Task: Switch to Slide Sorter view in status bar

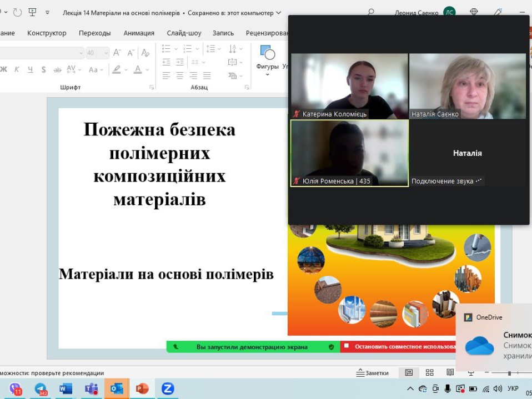Action: [x=429, y=373]
